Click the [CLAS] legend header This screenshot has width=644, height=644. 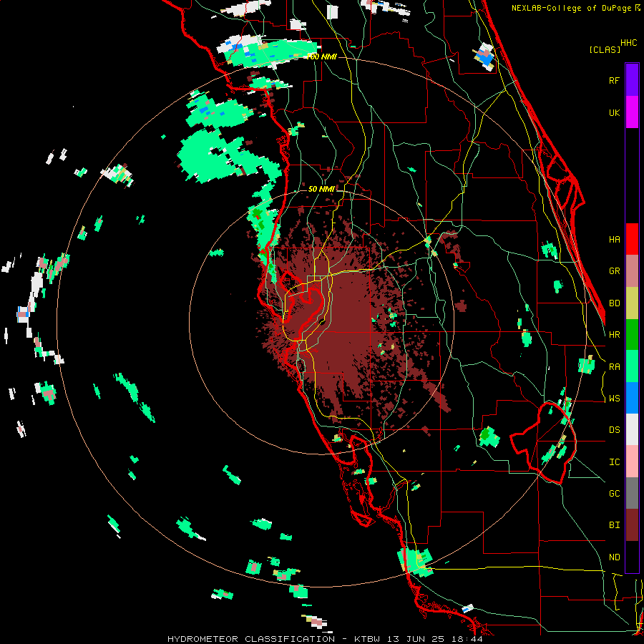pyautogui.click(x=605, y=50)
